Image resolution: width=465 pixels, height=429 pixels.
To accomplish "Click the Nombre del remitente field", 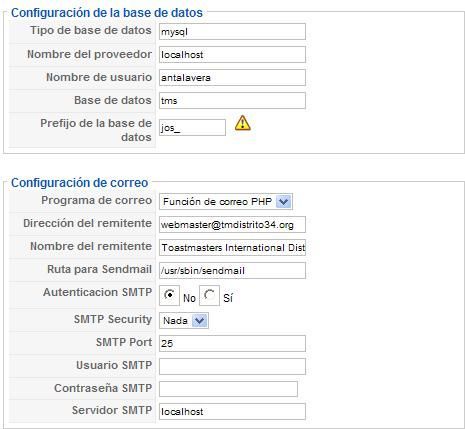I will pos(232,248).
